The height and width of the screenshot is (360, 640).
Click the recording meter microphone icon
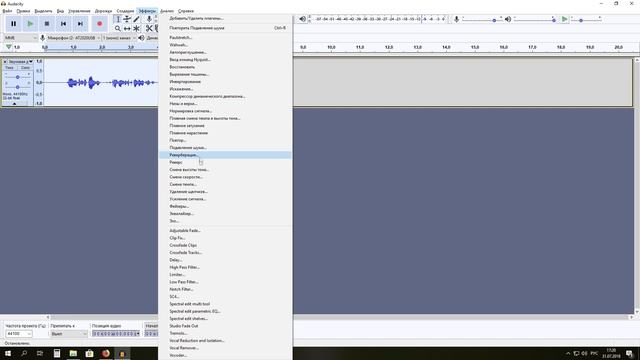pos(149,19)
